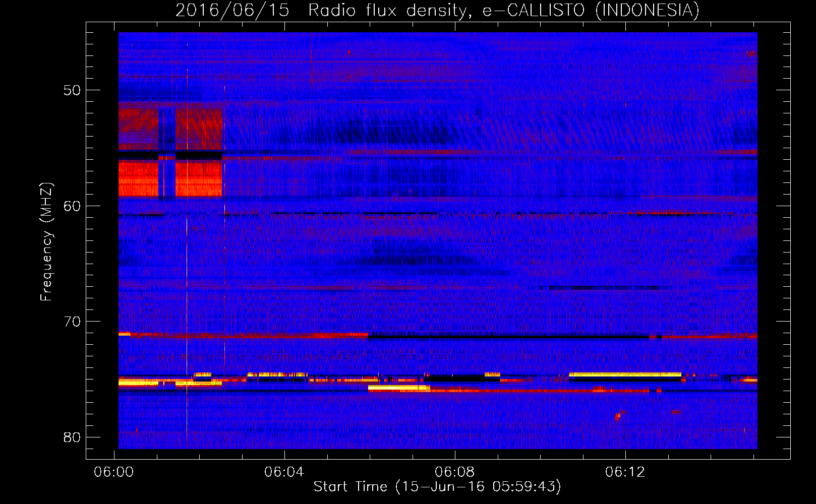The width and height of the screenshot is (816, 504).
Task: Click the 06:12 time tick label
Action: 625,472
